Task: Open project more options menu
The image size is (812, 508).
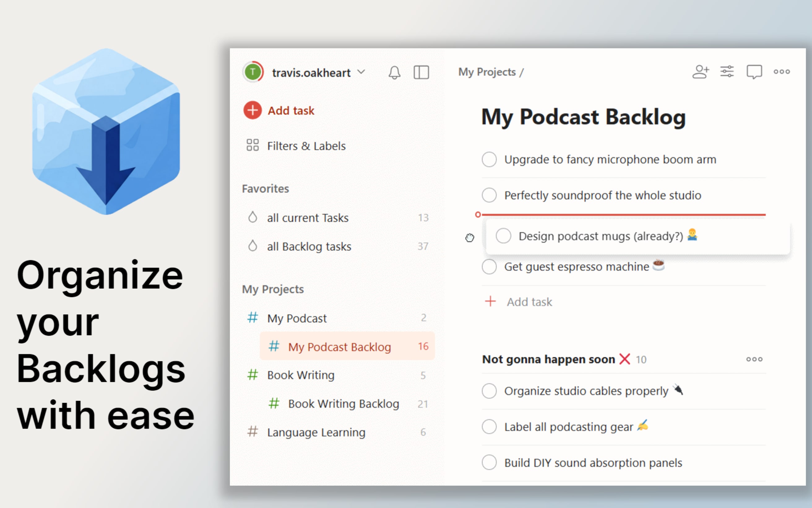Action: (781, 72)
